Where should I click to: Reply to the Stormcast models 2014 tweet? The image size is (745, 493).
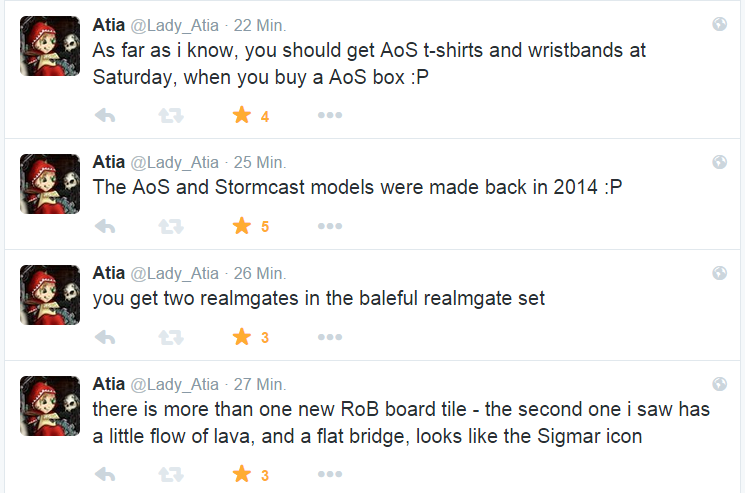point(104,227)
